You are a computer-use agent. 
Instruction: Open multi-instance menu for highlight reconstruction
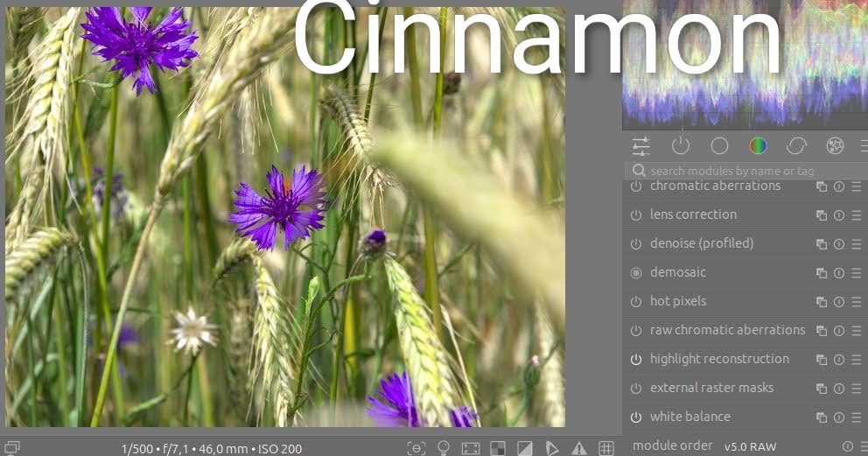click(x=822, y=360)
